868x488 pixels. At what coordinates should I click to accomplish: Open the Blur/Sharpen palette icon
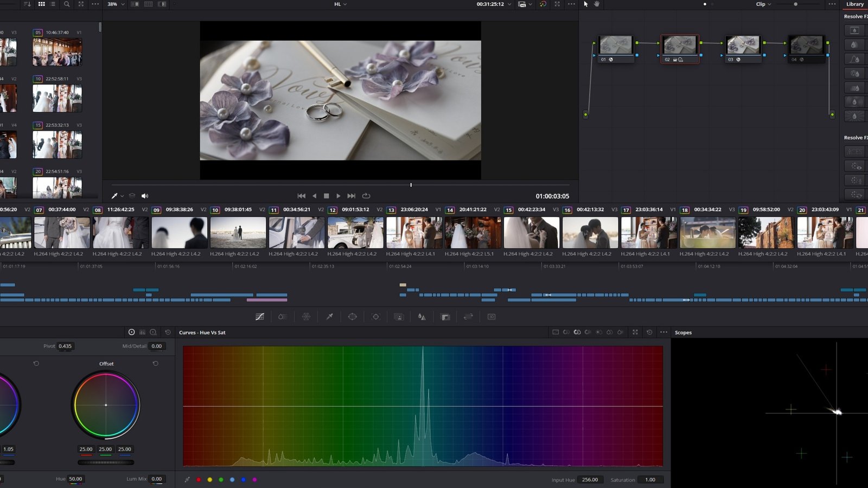click(x=422, y=317)
